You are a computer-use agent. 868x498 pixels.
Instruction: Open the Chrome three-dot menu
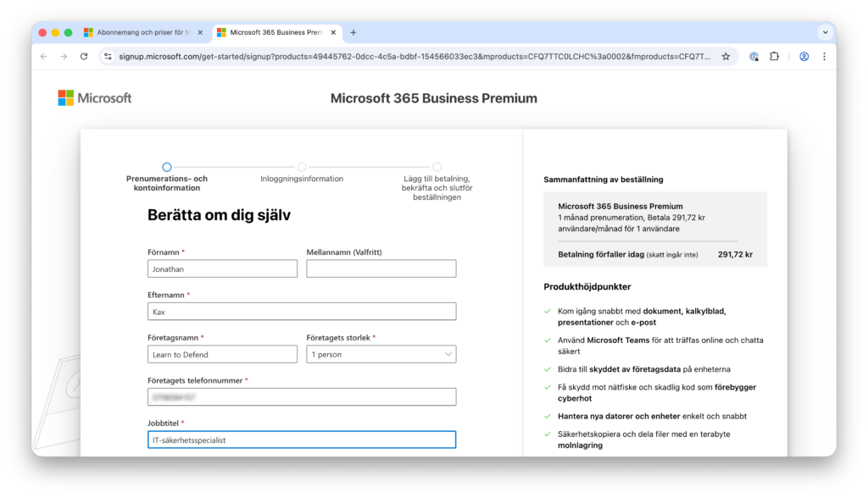click(x=824, y=57)
